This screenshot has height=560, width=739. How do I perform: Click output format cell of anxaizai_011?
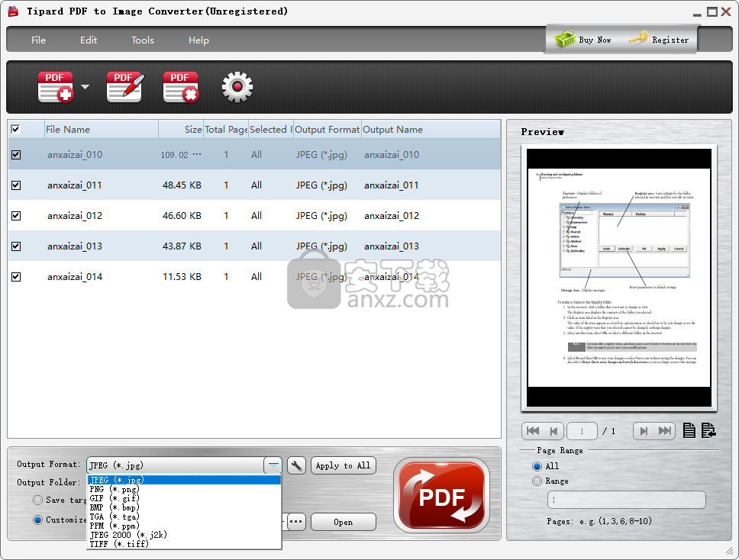click(x=321, y=185)
